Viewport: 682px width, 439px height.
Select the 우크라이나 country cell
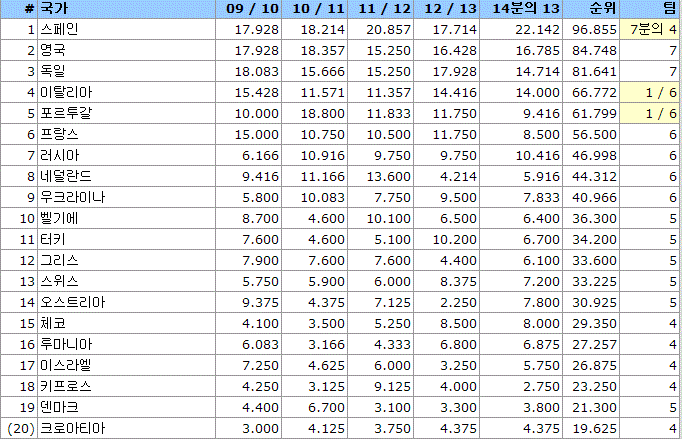(126, 197)
